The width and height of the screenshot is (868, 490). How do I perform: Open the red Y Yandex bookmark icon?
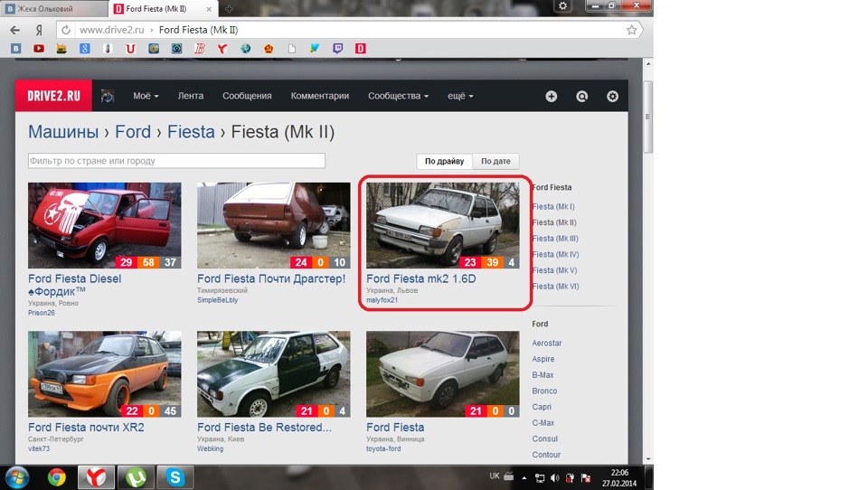coord(222,49)
